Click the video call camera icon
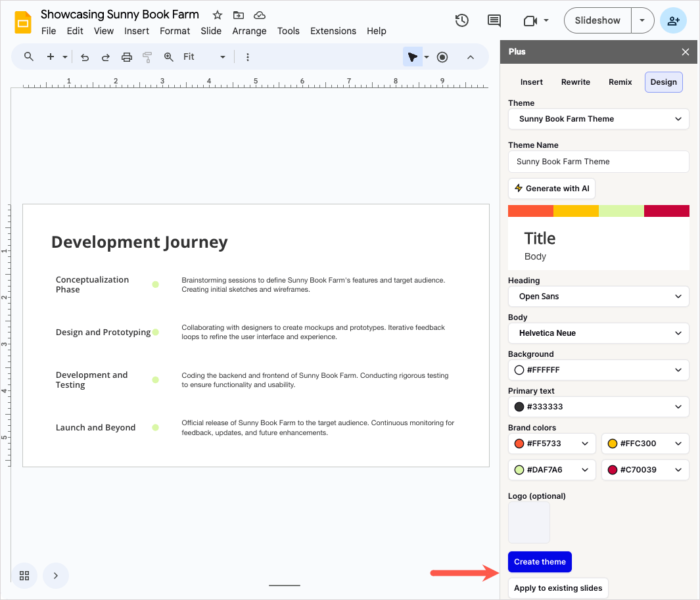The image size is (700, 600). coord(530,20)
